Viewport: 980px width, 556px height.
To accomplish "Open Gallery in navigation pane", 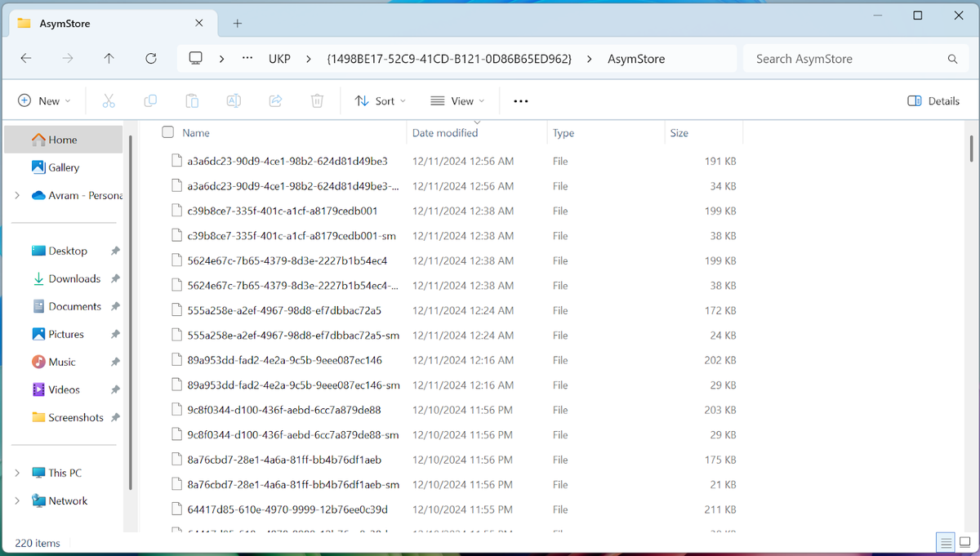I will 64,167.
